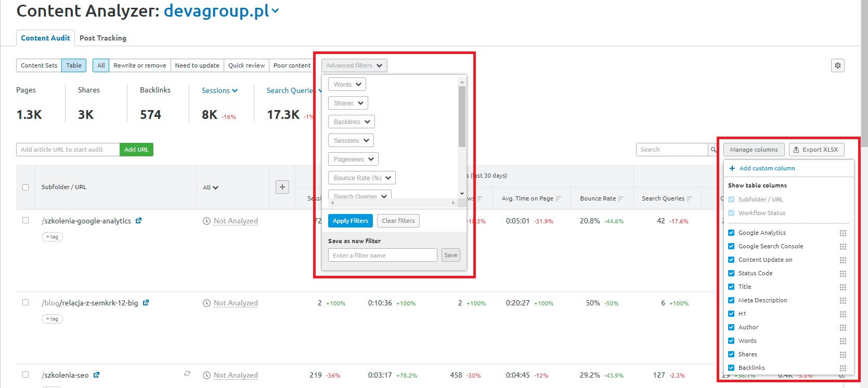
Task: Open the Backlinks filter dropdown
Action: [x=351, y=122]
